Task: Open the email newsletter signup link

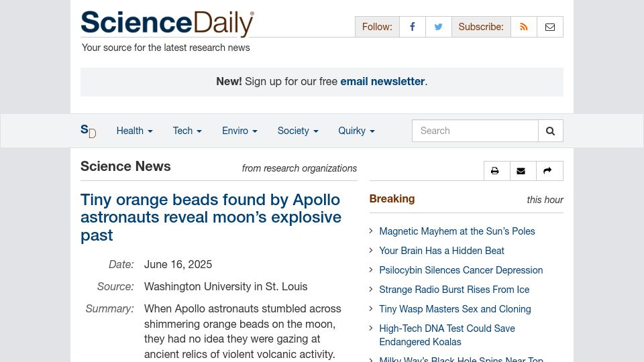Action: click(382, 81)
